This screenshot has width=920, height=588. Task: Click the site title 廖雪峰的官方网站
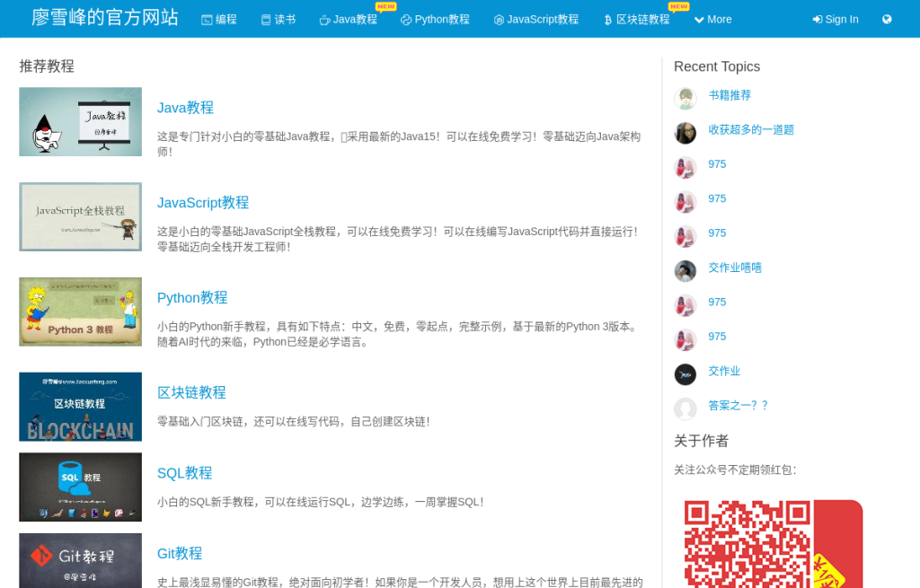[105, 18]
